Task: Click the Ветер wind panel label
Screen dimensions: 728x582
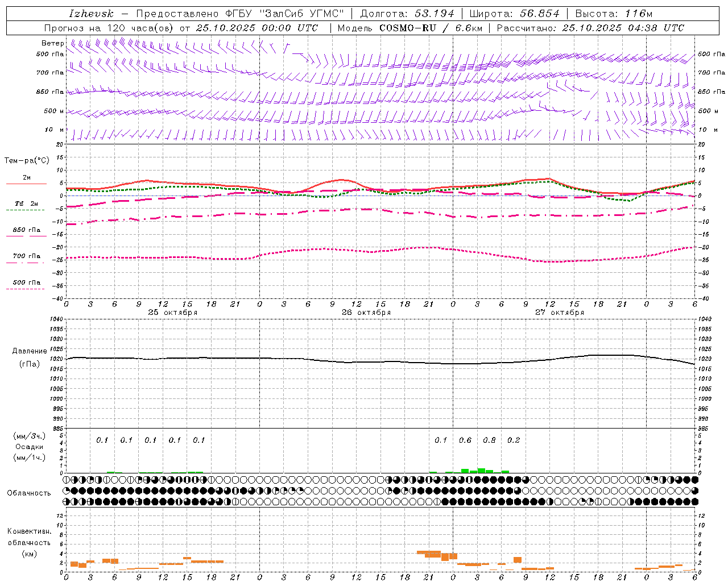Action: pos(53,43)
